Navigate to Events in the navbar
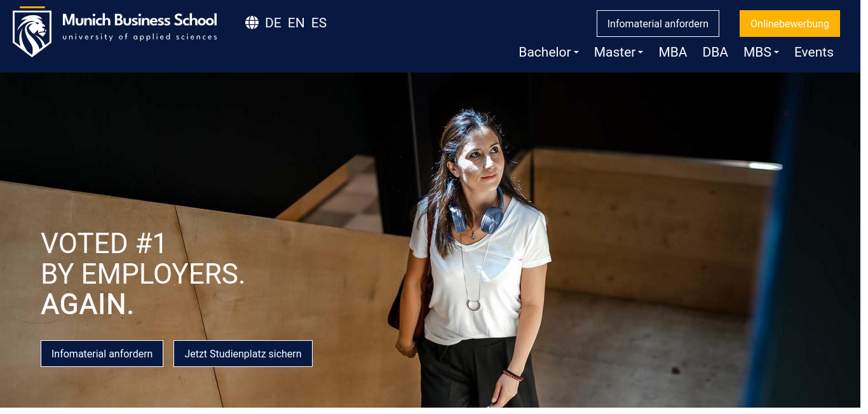The image size is (868, 414). [814, 52]
